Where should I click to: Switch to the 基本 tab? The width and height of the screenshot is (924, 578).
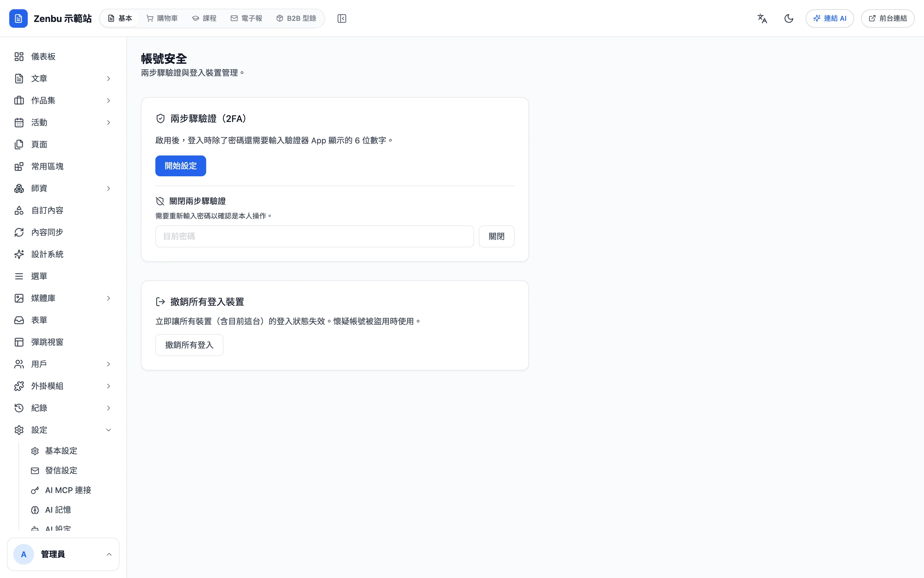click(120, 18)
